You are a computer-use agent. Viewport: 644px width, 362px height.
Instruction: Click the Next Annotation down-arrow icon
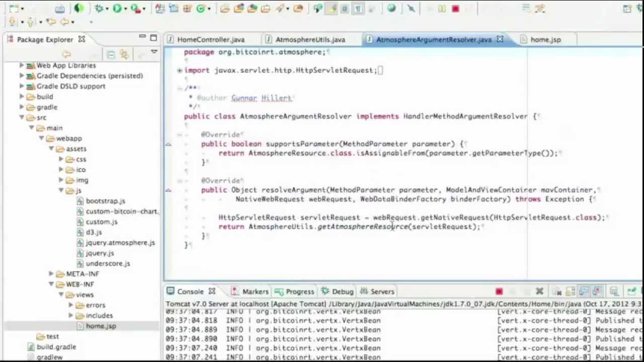tap(12, 22)
